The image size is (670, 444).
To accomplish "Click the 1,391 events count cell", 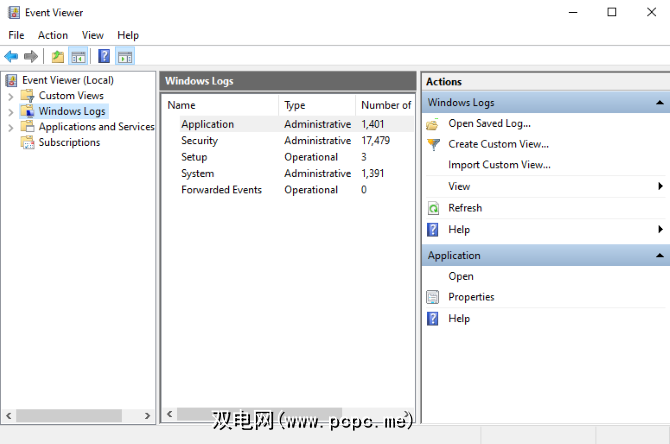I will click(x=373, y=173).
